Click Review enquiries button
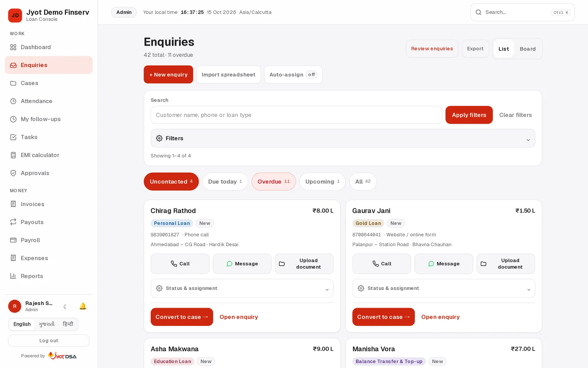 tap(432, 49)
